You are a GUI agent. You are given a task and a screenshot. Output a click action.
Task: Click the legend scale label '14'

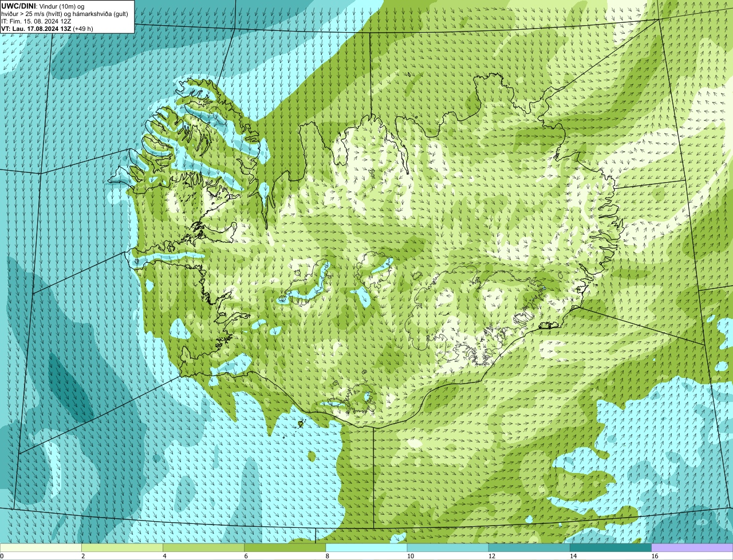pos(573,556)
